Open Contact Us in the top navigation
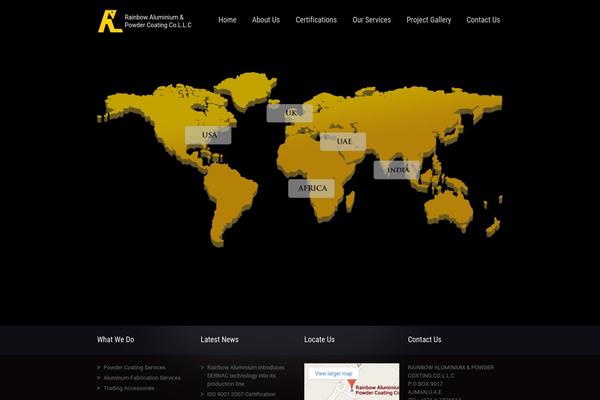 (483, 20)
